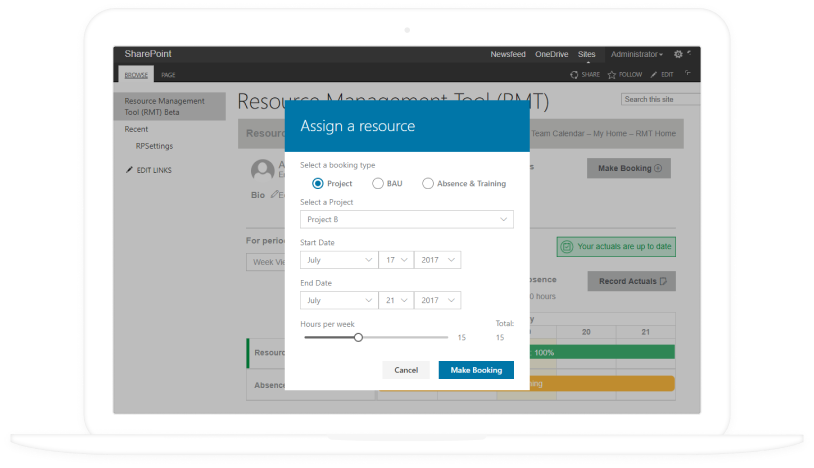Open the Select a Project dropdown
The image size is (814, 468).
406,219
